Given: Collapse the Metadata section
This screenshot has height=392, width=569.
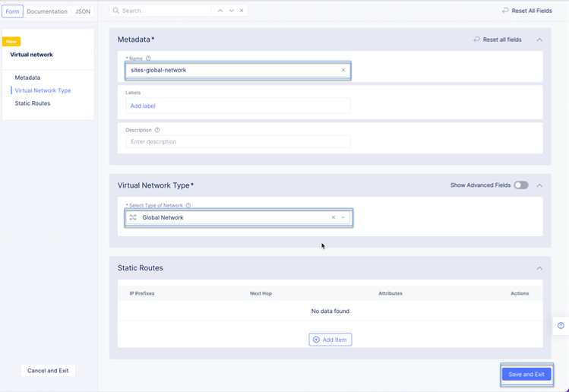Looking at the screenshot, I should (x=539, y=40).
